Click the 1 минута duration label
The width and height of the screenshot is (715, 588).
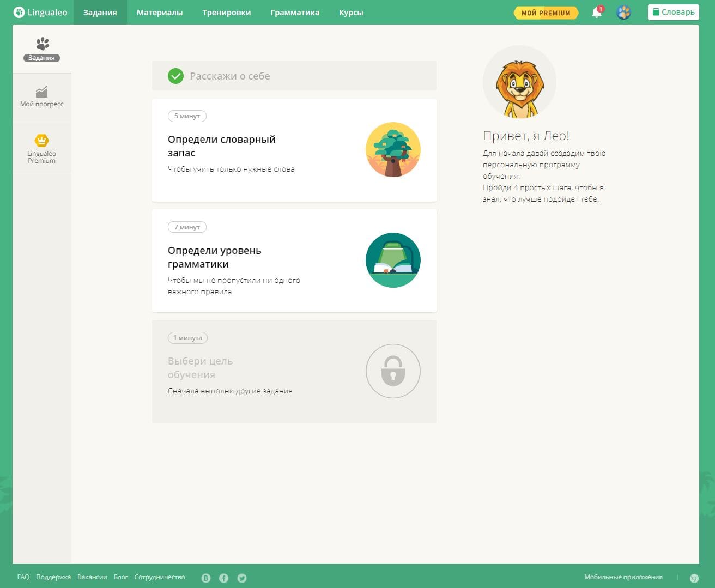187,338
